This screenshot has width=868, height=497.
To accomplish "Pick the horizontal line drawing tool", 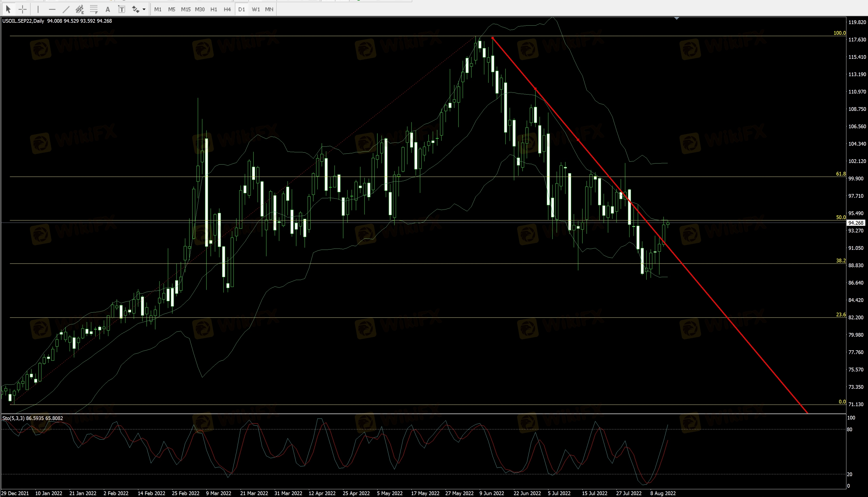I will [x=52, y=9].
